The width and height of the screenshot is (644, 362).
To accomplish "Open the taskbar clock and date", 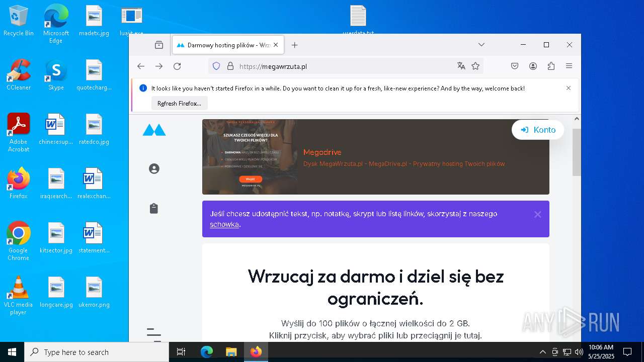I will click(x=601, y=352).
